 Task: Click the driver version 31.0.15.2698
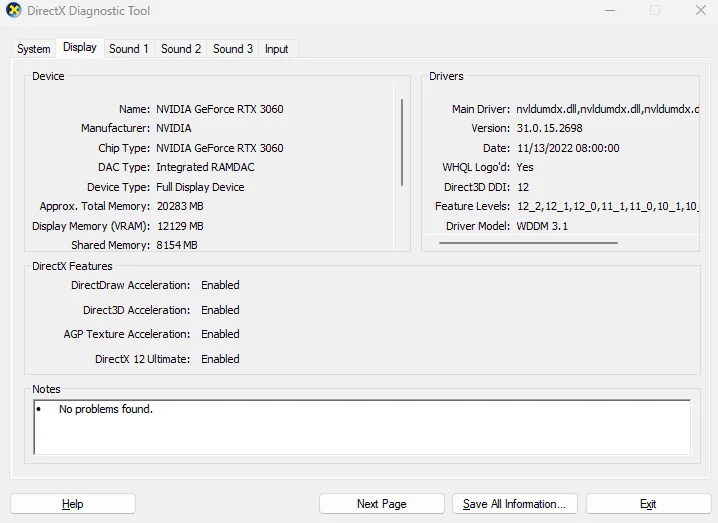pos(549,128)
